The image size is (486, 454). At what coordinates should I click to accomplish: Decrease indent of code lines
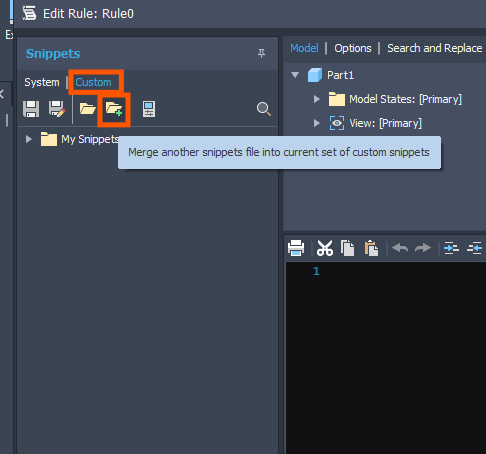pos(474,248)
